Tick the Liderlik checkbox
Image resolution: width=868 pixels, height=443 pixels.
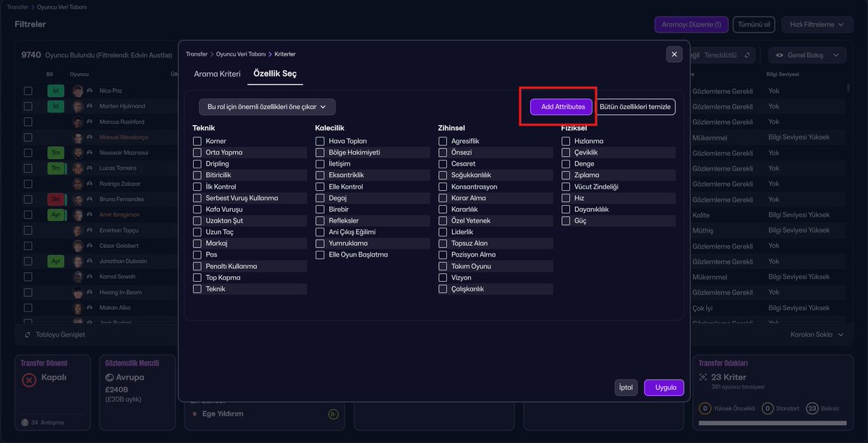click(443, 232)
